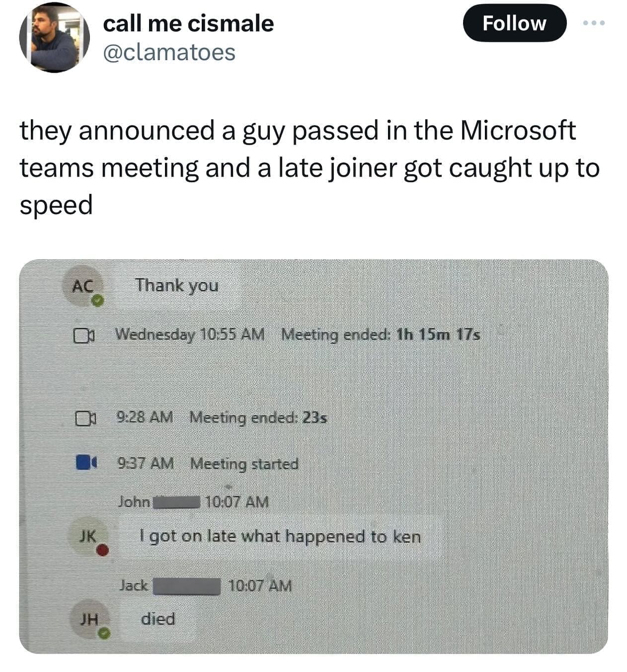
Task: Click the sender name John above the message
Action: (x=134, y=502)
